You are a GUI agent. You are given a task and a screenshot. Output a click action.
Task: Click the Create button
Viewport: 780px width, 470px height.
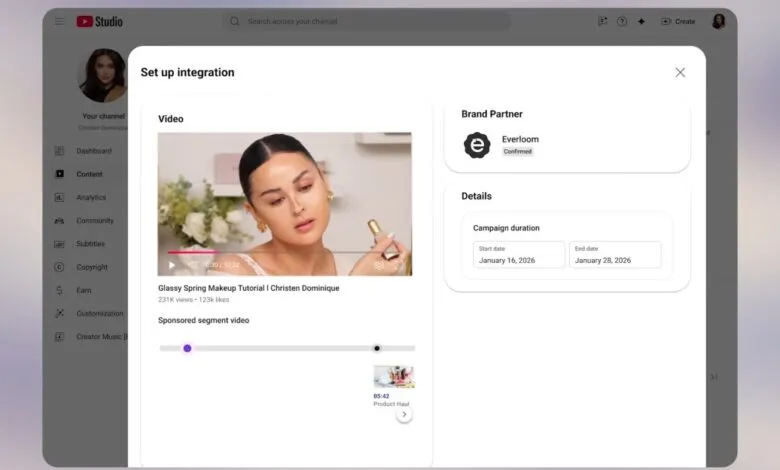click(678, 21)
